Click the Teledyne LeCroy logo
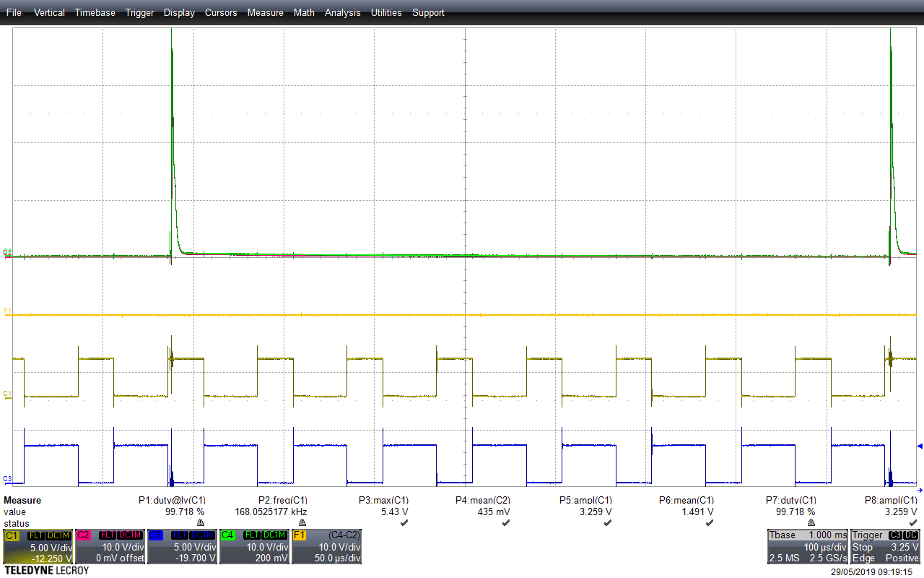 (x=46, y=571)
